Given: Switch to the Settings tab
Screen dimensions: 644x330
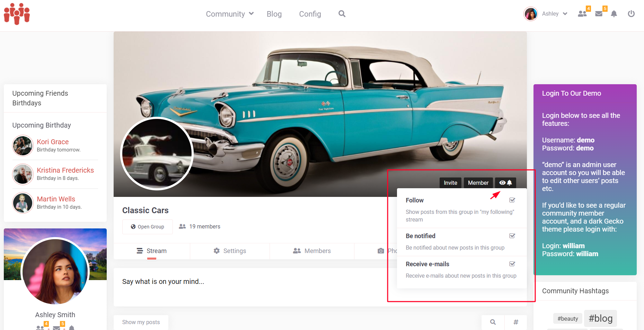Looking at the screenshot, I should pos(230,251).
